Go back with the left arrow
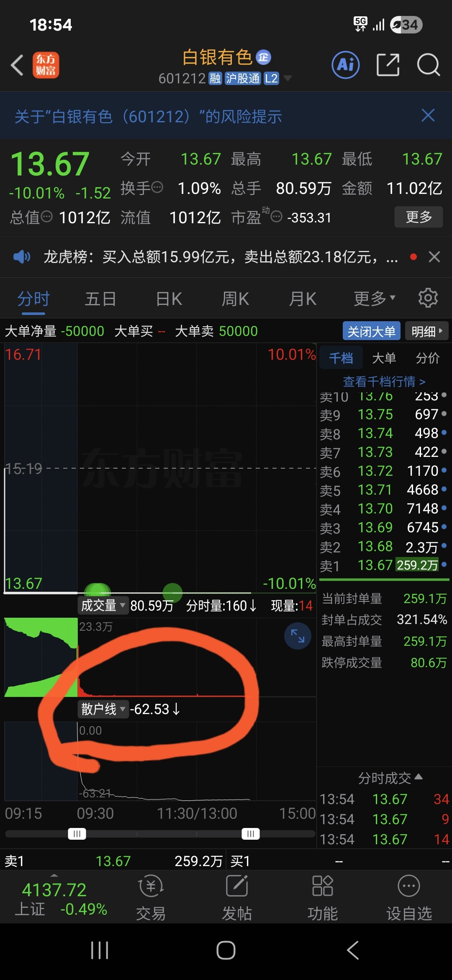The width and height of the screenshot is (452, 980). click(17, 65)
